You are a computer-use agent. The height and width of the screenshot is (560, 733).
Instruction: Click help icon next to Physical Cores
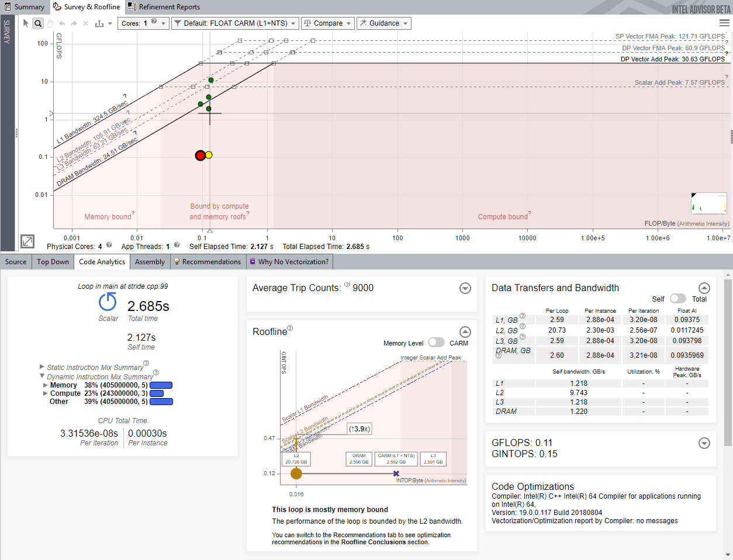109,246
